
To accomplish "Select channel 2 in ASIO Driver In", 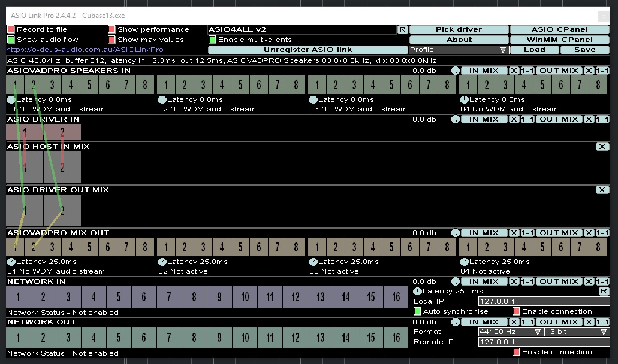I will point(62,132).
